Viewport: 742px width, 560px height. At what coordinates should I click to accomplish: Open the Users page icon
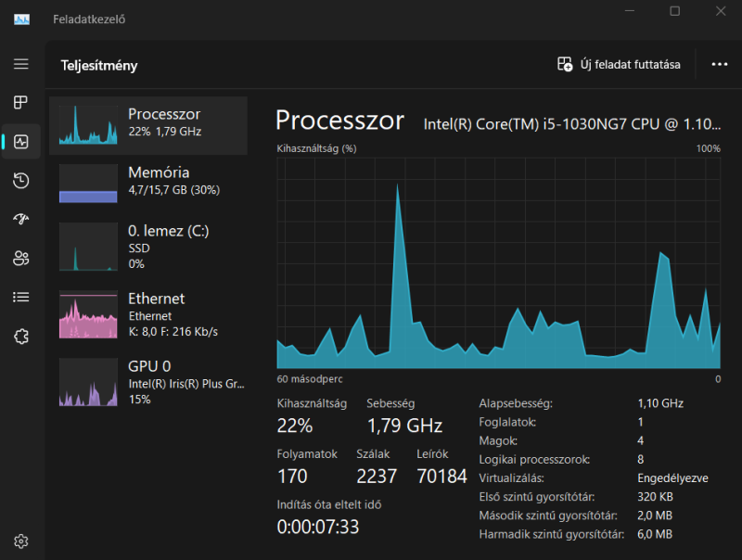pos(20,258)
